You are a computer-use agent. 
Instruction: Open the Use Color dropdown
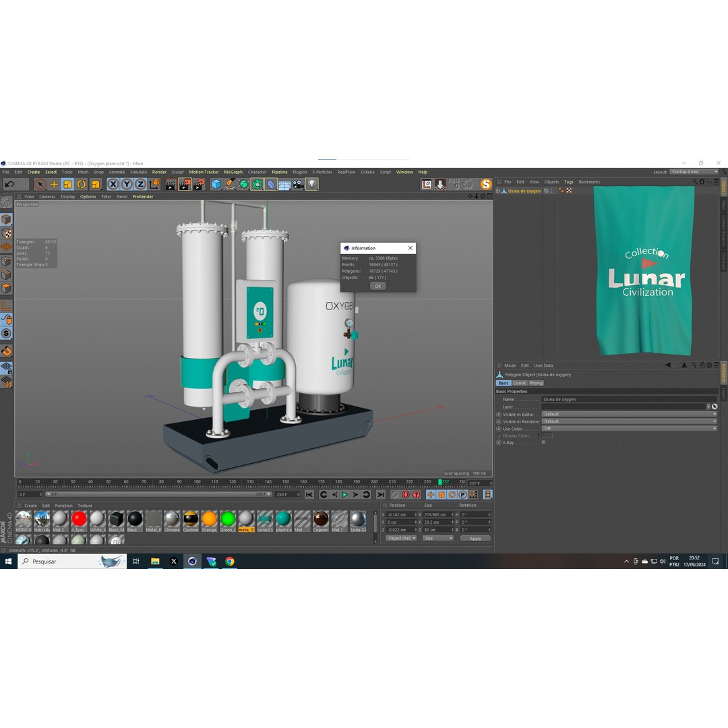coord(630,429)
